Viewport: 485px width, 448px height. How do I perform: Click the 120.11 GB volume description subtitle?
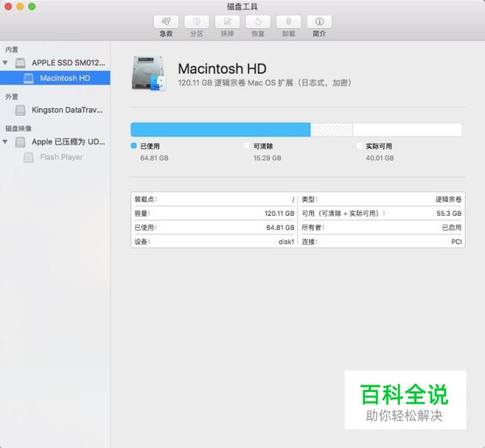(265, 83)
